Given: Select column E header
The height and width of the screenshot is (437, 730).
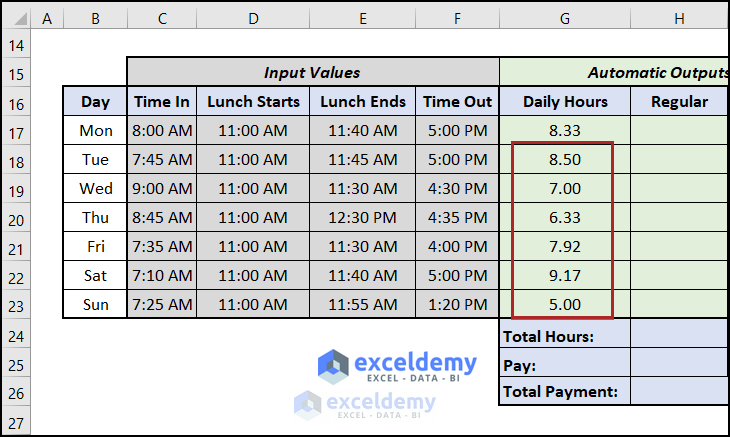Looking at the screenshot, I should [x=363, y=19].
